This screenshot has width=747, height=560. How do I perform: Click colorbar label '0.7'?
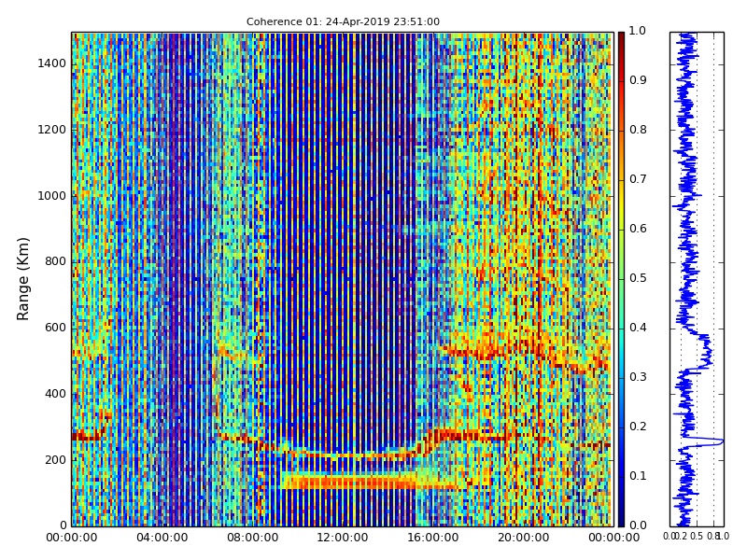[x=638, y=179]
